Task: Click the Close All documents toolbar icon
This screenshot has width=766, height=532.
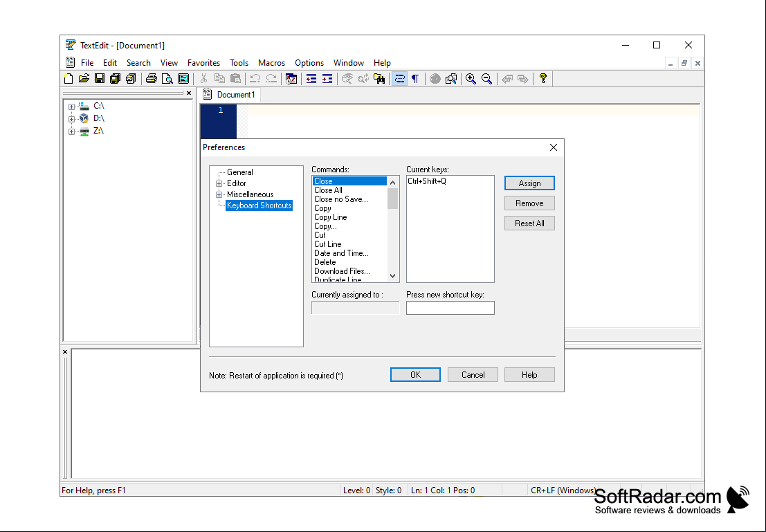Action: [x=131, y=79]
